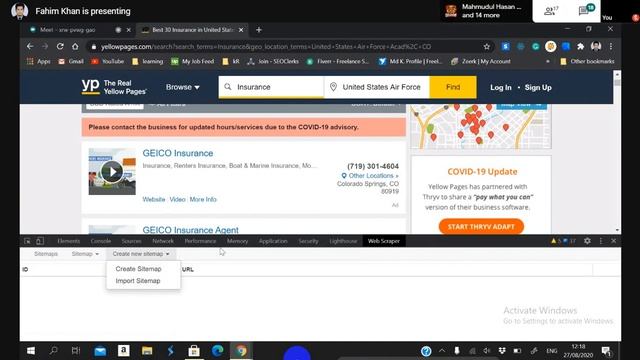
Task: Open the GEICO Insurance listing title
Action: pyautogui.click(x=178, y=153)
